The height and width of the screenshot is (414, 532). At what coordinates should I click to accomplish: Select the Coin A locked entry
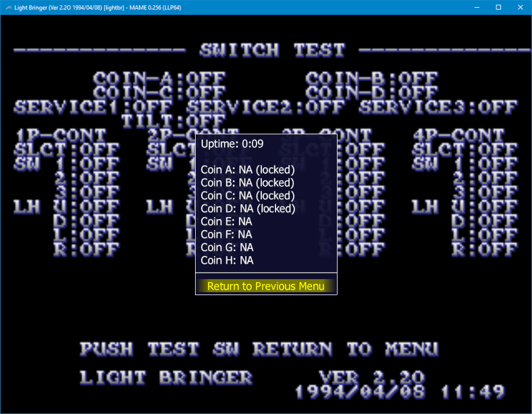click(248, 170)
